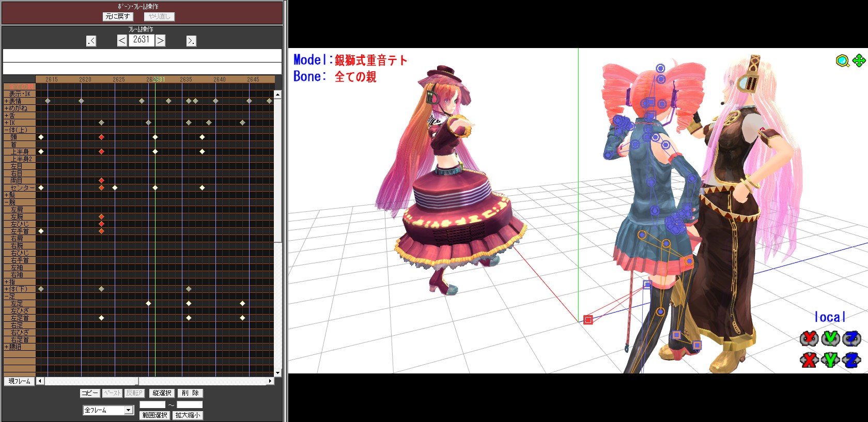Step forward one frame with > button
The image size is (868, 422).
click(x=161, y=40)
